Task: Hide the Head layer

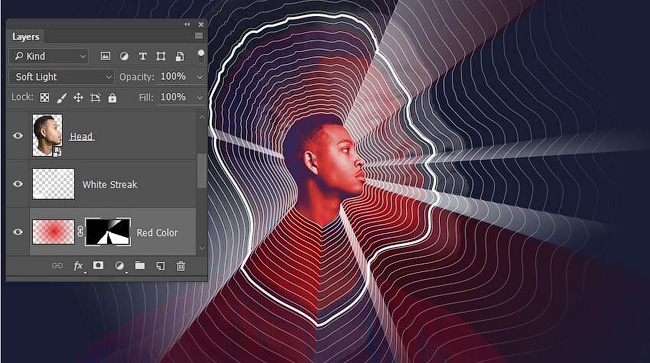Action: click(x=18, y=136)
